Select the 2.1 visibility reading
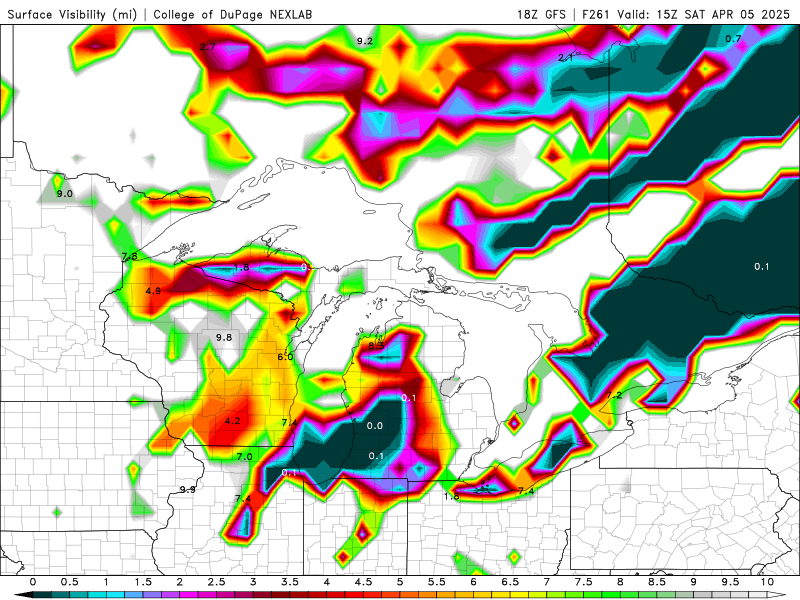 [x=565, y=58]
